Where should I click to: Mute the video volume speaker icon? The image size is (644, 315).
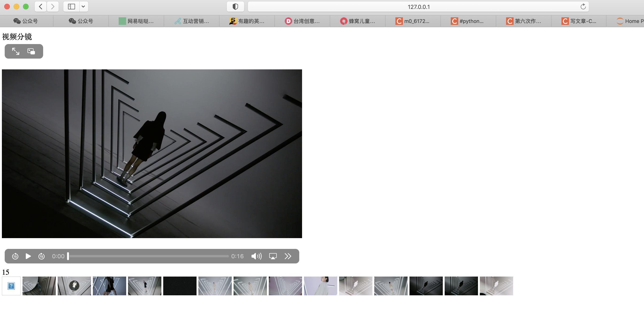(x=256, y=256)
